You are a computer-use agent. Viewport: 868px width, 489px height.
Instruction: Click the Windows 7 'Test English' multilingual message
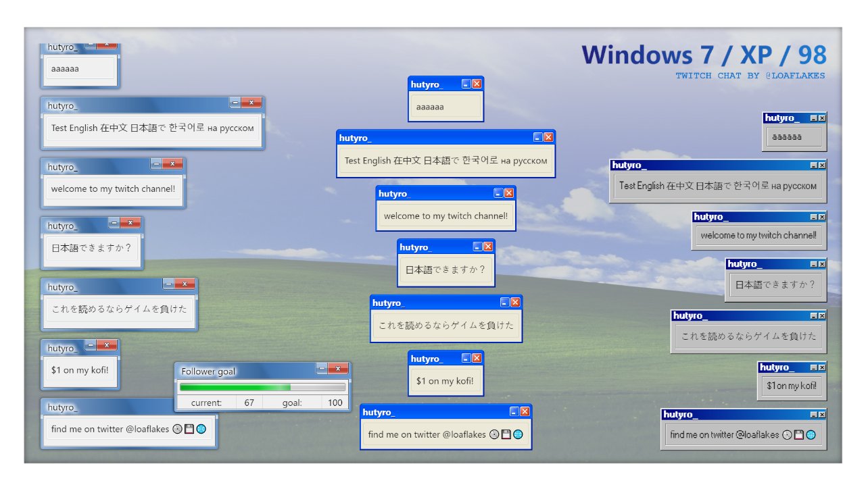click(x=152, y=128)
